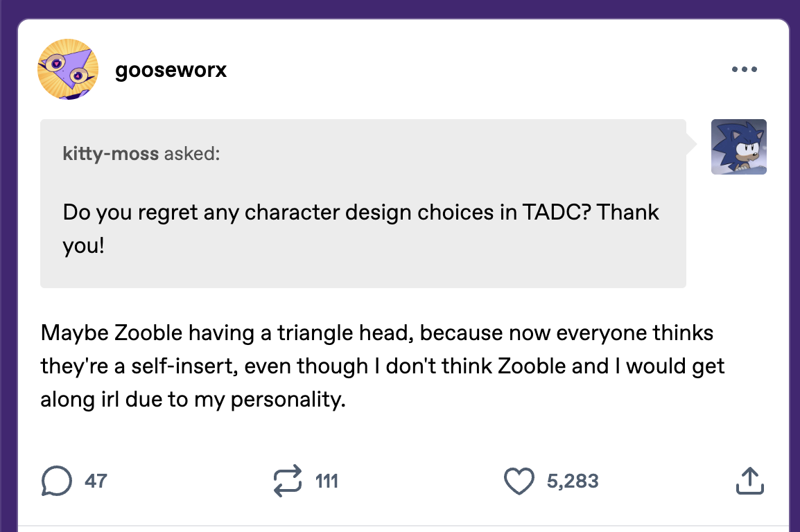The height and width of the screenshot is (532, 800).
Task: Click the share upload arrow icon
Action: coord(749,481)
